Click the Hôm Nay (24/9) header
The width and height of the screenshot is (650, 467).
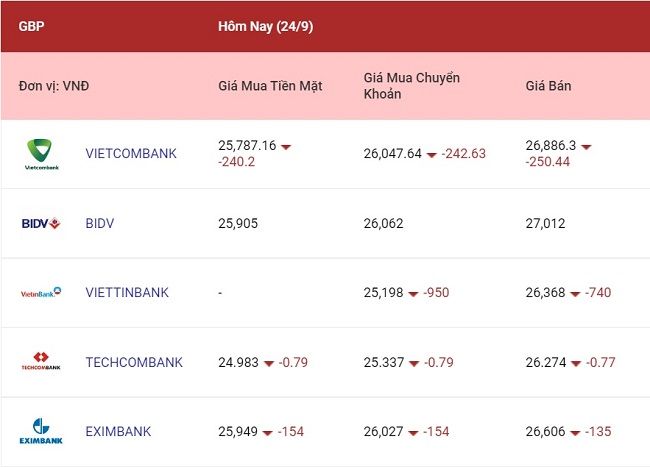(266, 27)
